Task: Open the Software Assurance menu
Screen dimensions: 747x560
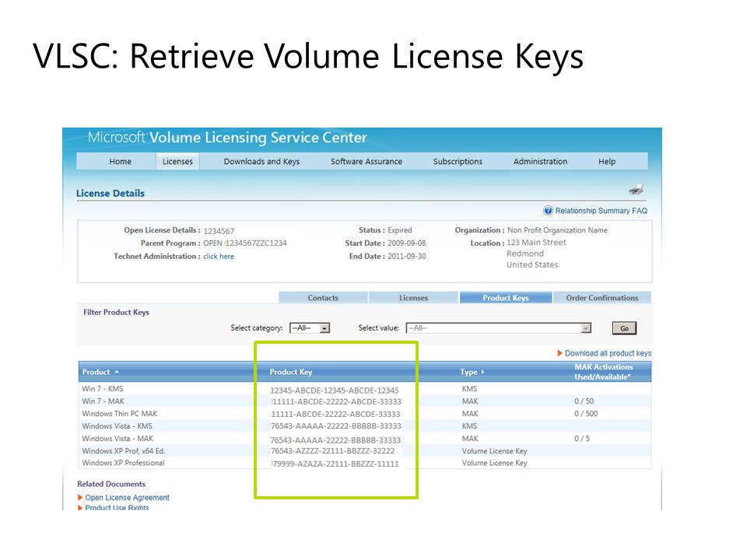Action: point(366,162)
